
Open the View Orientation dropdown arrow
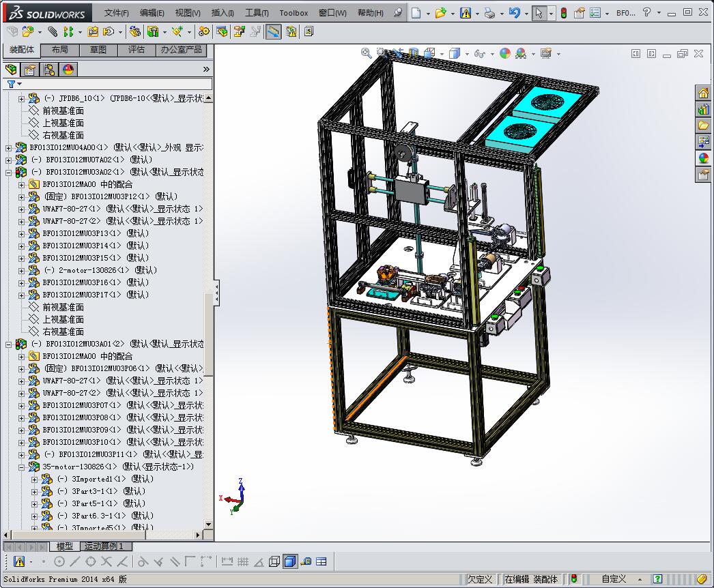pos(442,54)
